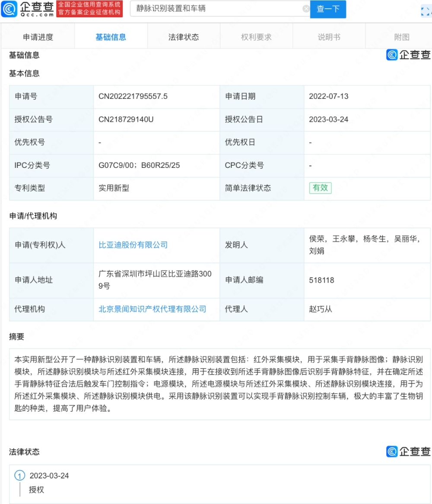Open the 法律状态 tab

tap(184, 37)
